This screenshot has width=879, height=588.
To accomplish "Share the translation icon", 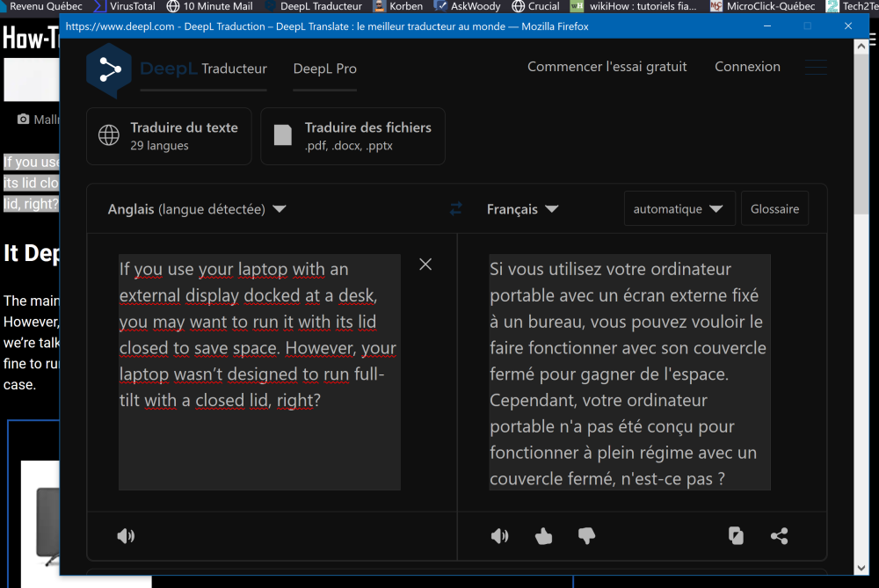I will pos(779,536).
